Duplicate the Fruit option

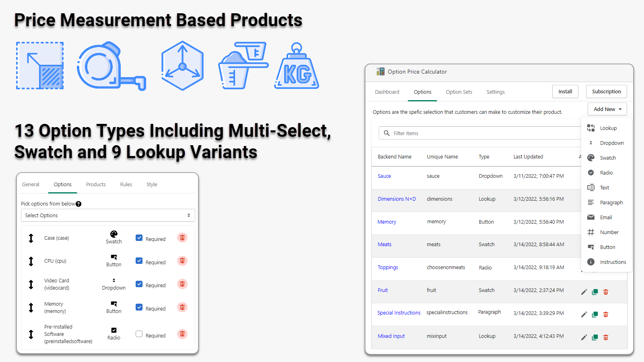tap(595, 292)
